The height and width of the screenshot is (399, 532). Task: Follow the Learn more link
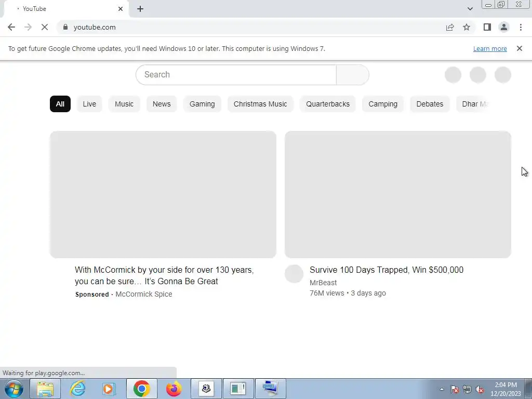point(490,48)
